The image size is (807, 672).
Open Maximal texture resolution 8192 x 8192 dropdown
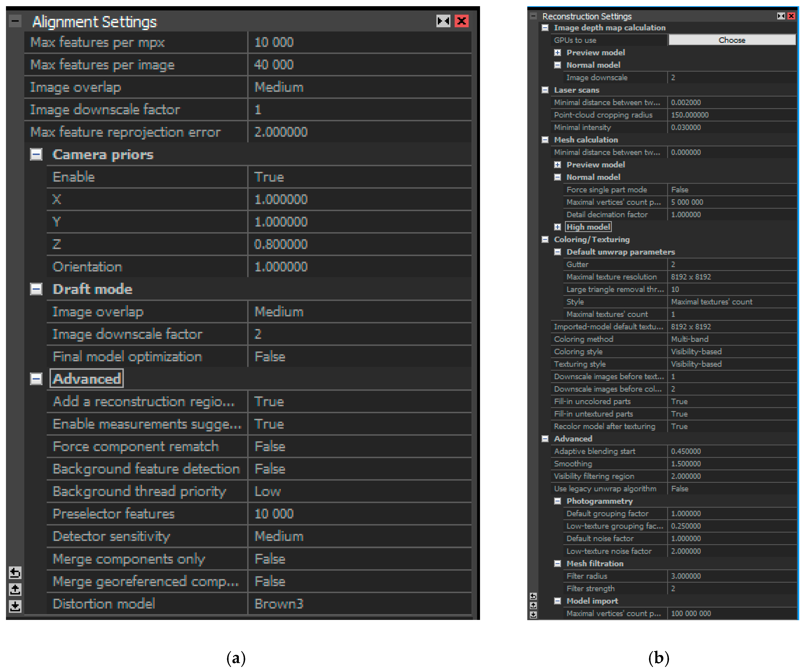coord(732,277)
